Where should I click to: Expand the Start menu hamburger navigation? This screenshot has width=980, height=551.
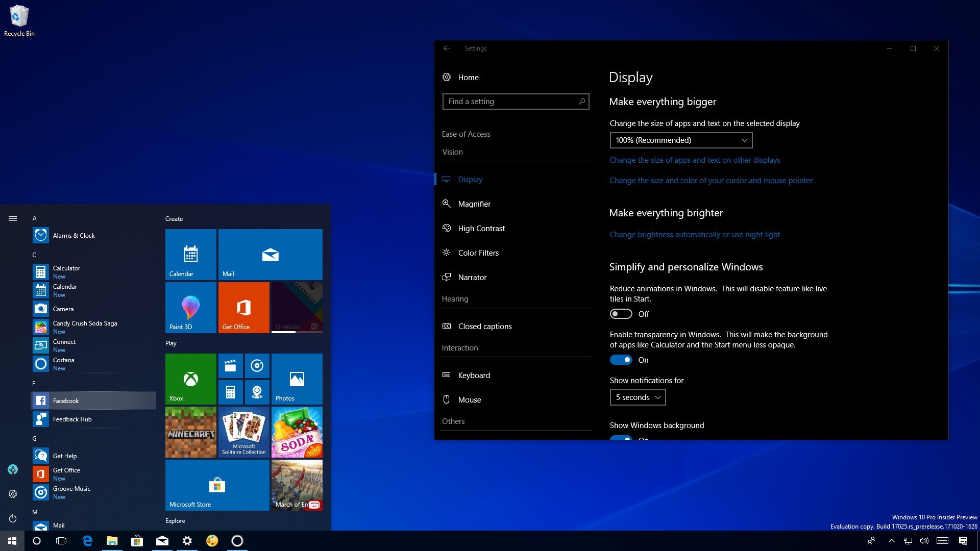click(13, 218)
